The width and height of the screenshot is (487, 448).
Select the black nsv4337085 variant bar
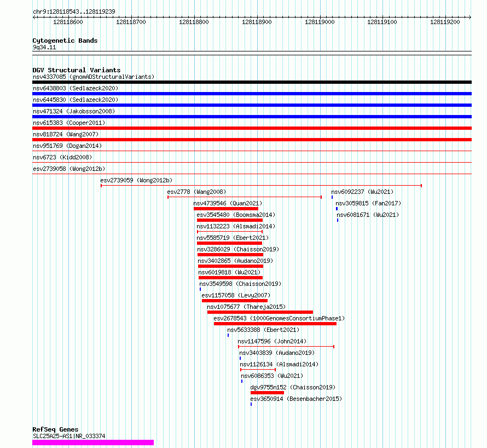(x=252, y=82)
